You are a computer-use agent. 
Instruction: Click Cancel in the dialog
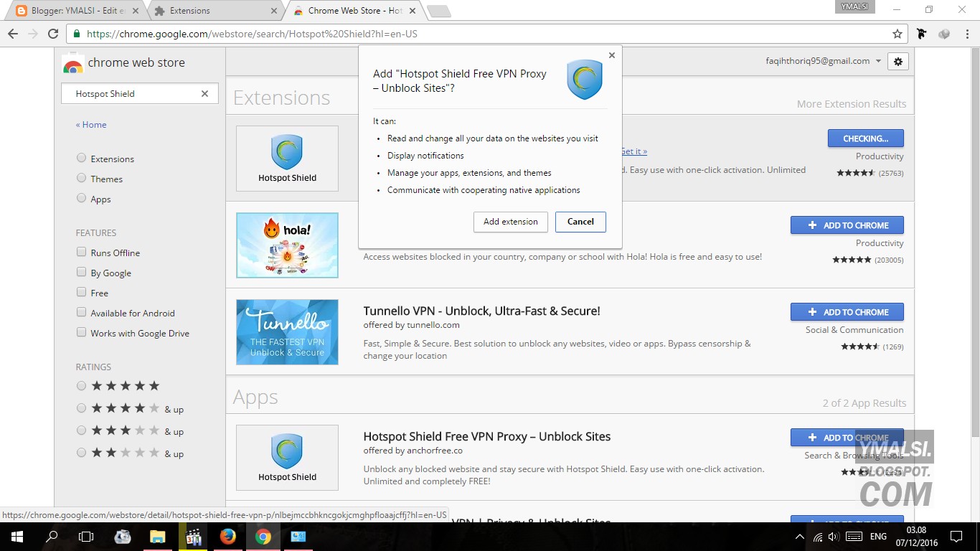point(580,222)
